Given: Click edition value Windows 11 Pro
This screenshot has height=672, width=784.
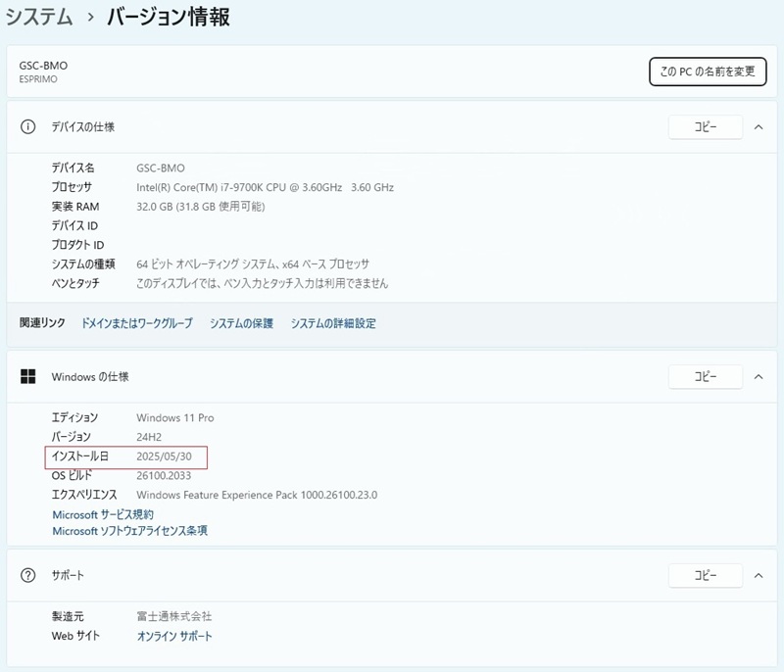Looking at the screenshot, I should pos(175,417).
